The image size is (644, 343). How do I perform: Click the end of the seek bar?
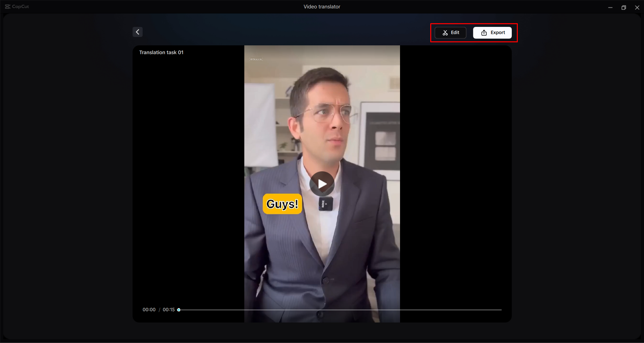click(500, 310)
